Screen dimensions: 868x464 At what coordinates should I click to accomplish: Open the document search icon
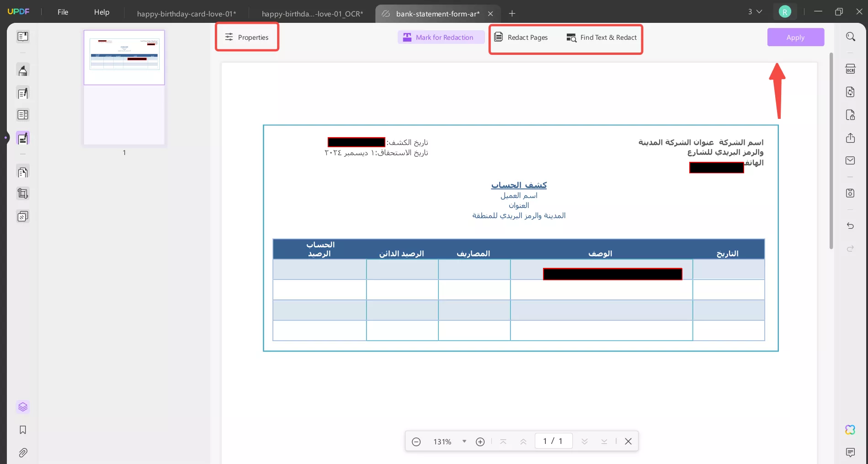(851, 37)
